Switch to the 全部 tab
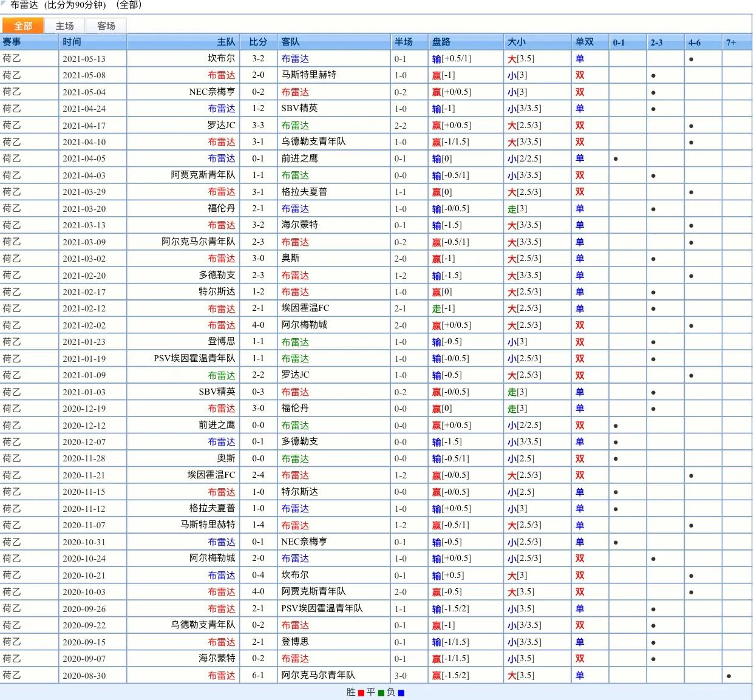Image resolution: width=754 pixels, height=700 pixels. click(23, 25)
